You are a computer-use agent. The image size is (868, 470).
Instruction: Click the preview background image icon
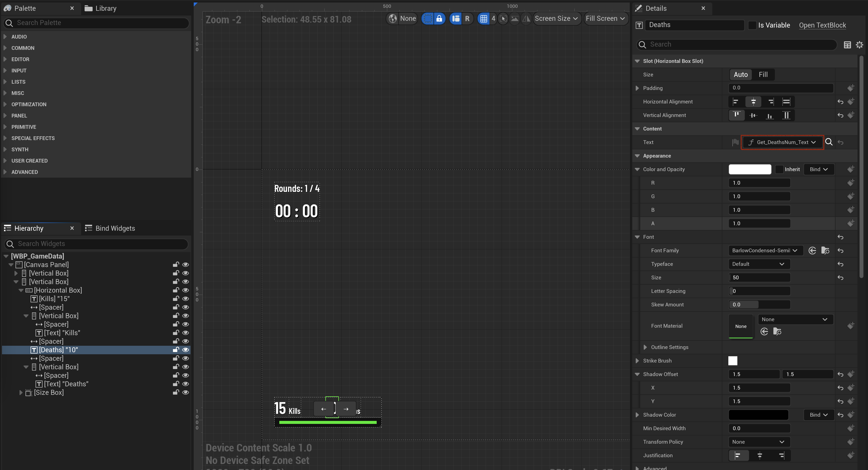point(515,19)
